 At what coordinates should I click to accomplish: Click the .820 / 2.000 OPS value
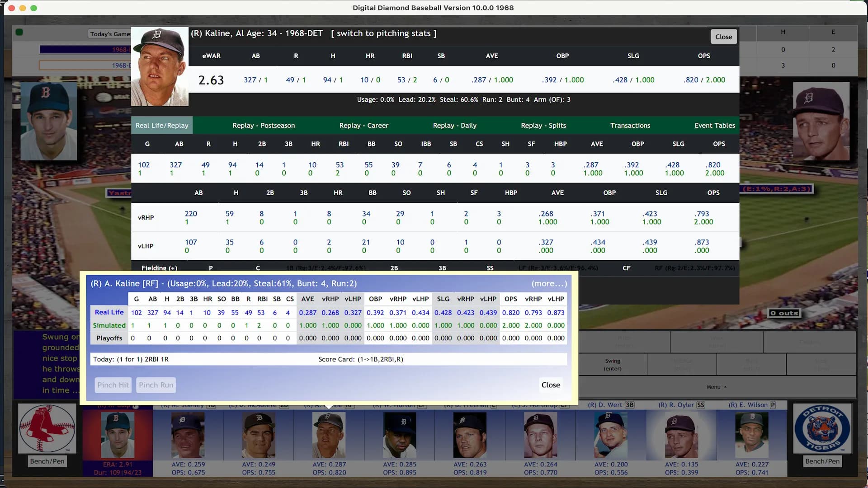pyautogui.click(x=704, y=80)
